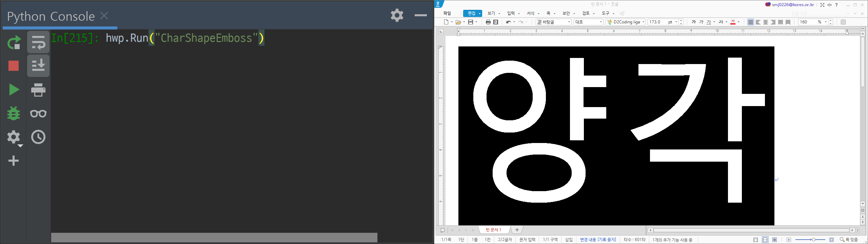The height and width of the screenshot is (244, 868).
Task: Click the print icon in Hangul toolbar
Action: (488, 22)
